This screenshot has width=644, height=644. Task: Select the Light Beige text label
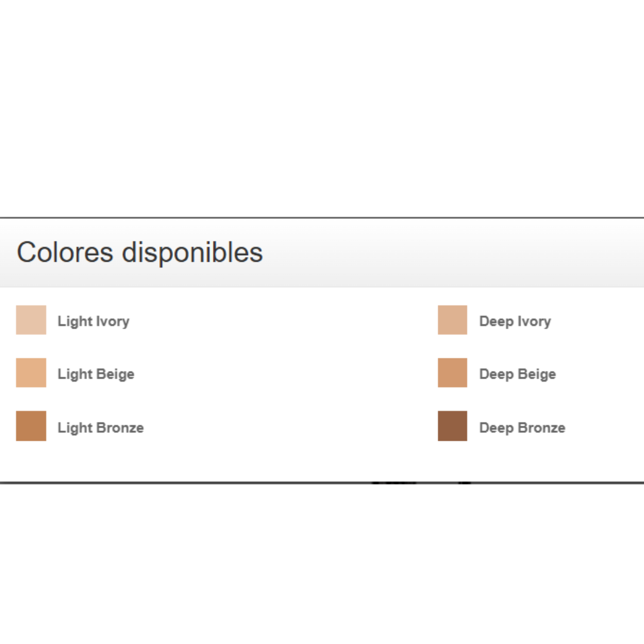coord(96,374)
